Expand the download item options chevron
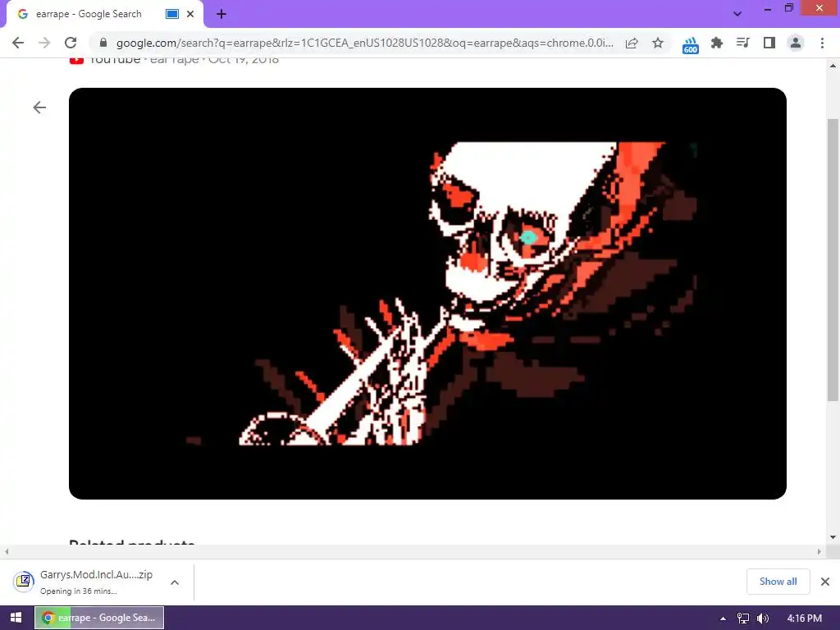The width and height of the screenshot is (840, 630). pos(175,582)
